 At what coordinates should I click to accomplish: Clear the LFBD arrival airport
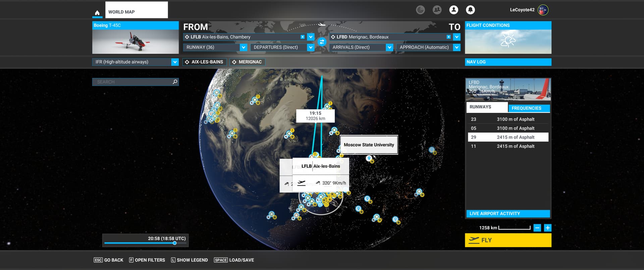[448, 37]
